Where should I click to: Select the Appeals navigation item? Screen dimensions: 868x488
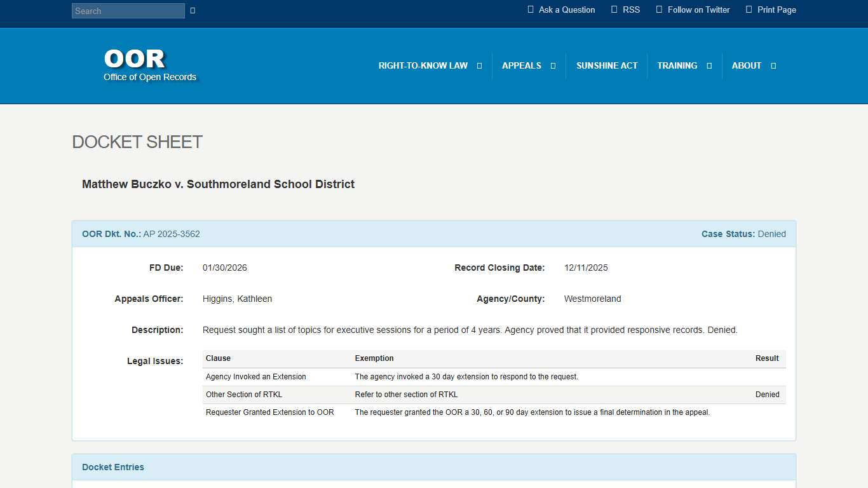pos(521,65)
